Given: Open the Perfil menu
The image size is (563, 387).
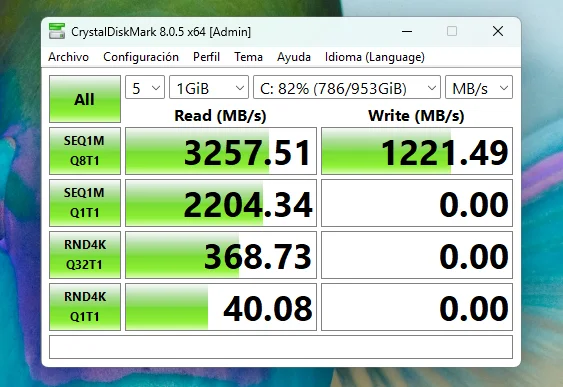Looking at the screenshot, I should tap(206, 57).
